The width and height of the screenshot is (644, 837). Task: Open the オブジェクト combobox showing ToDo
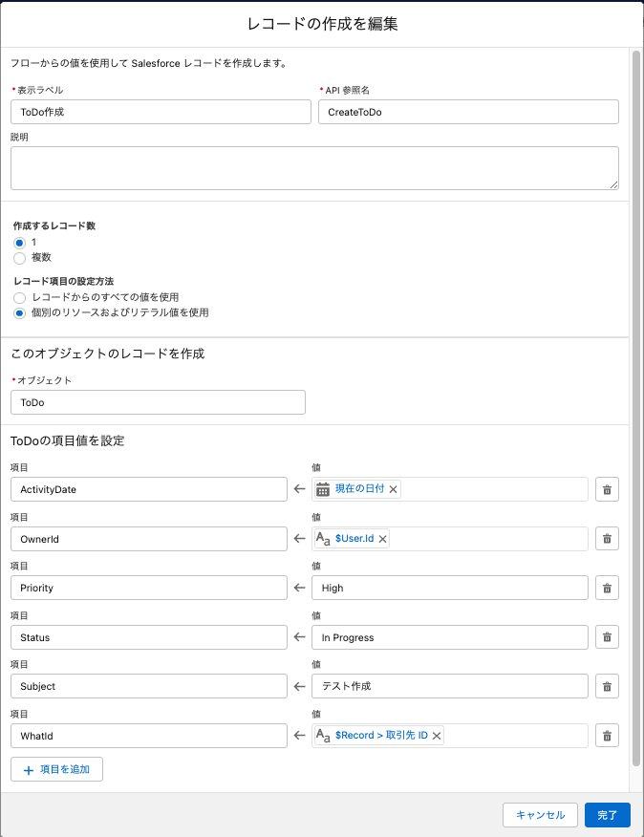[158, 402]
